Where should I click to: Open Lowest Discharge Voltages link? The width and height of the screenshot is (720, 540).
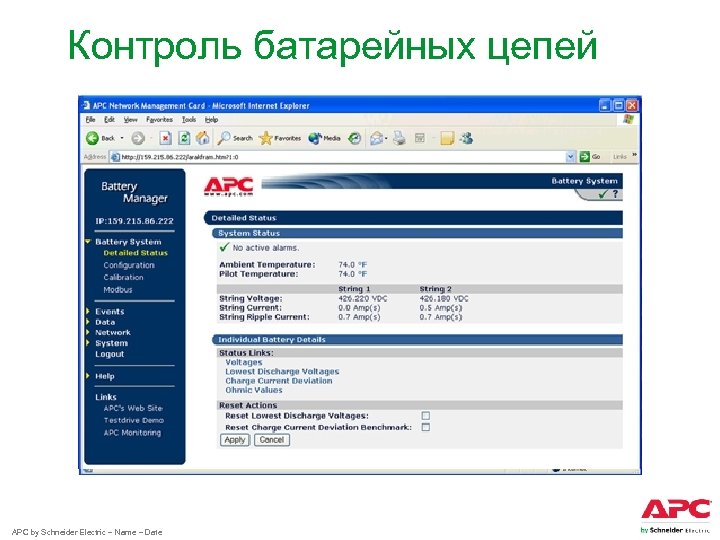[x=282, y=371]
